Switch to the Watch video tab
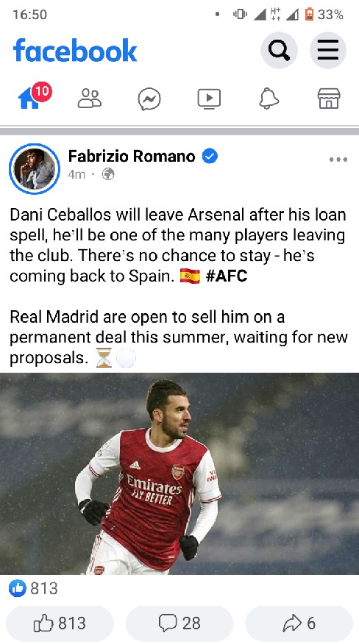 209,99
